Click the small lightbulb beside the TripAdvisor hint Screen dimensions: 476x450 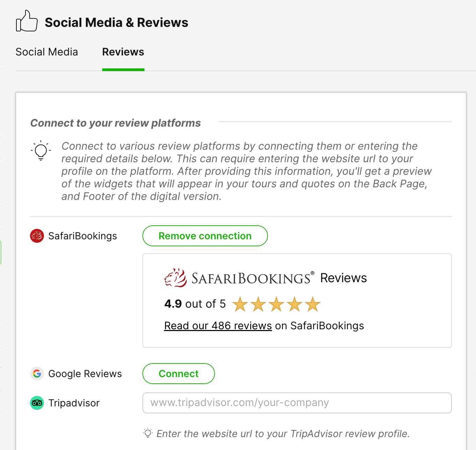[x=148, y=433]
